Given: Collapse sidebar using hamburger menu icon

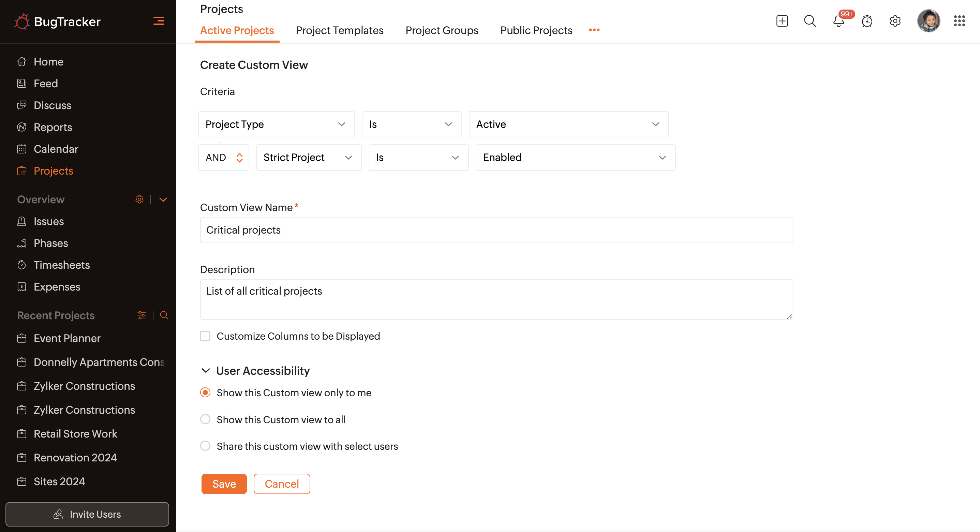Looking at the screenshot, I should point(159,21).
